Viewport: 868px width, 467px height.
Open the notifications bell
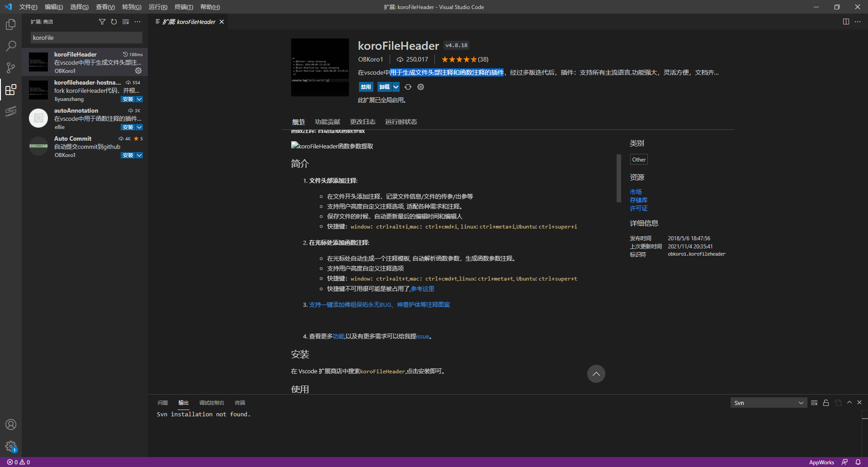click(858, 462)
